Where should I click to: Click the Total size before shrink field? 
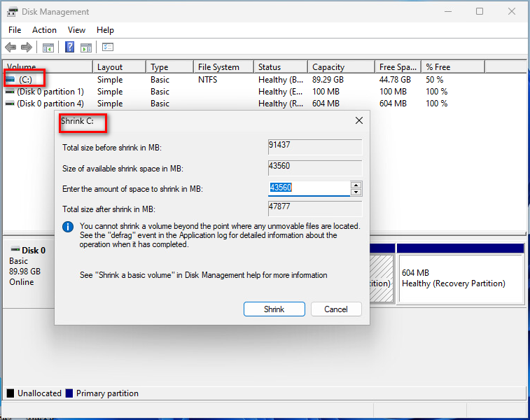[x=315, y=147]
